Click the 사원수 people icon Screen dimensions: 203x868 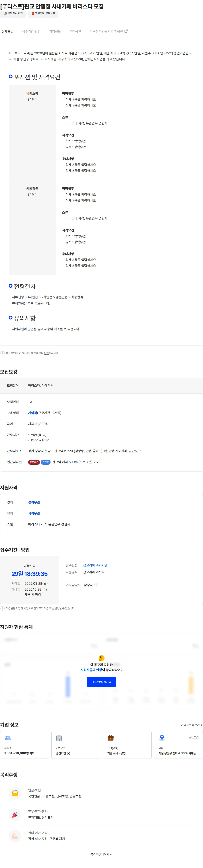tap(8, 738)
